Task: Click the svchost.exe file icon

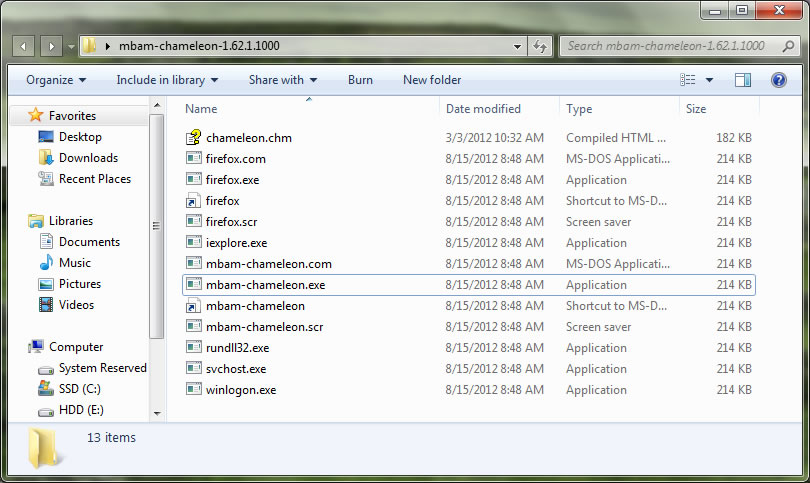Action: [x=194, y=368]
